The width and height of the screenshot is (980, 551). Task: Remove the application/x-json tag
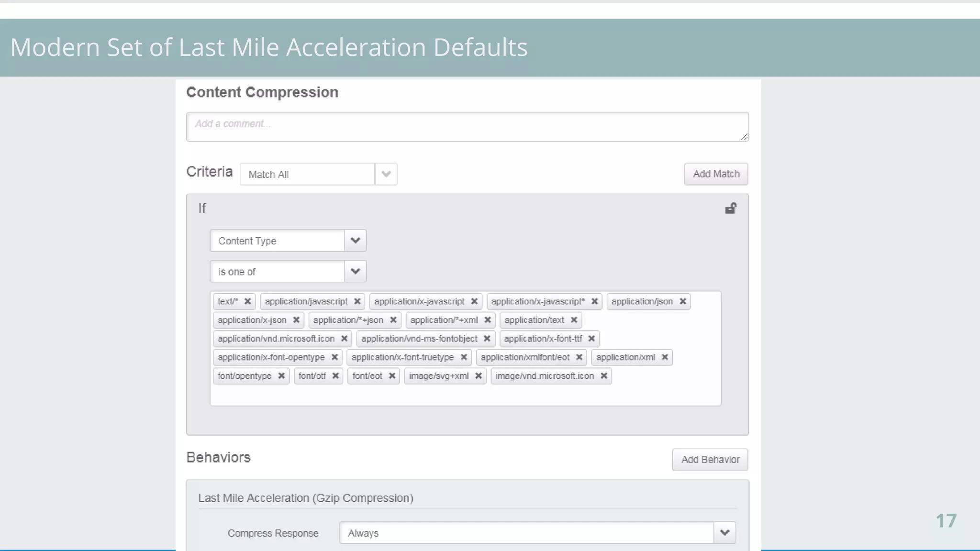(x=296, y=320)
